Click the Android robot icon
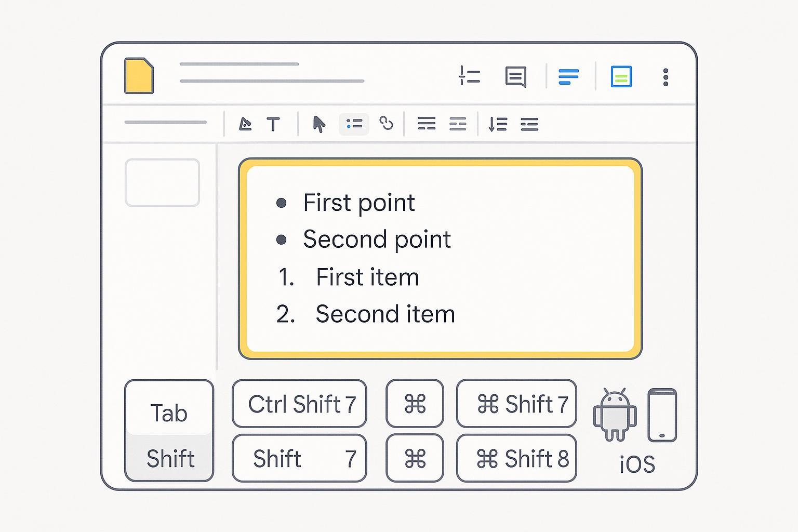This screenshot has width=798, height=532. click(x=615, y=415)
